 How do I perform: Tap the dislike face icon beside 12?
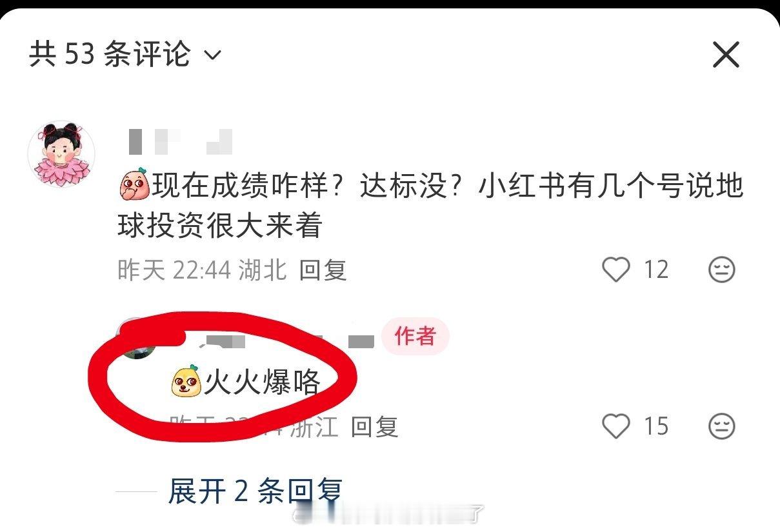tap(721, 270)
